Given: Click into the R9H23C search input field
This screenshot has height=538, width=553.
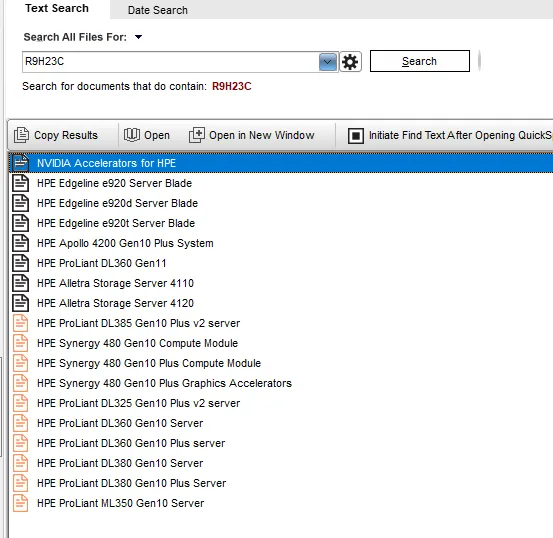Looking at the screenshot, I should [x=170, y=62].
